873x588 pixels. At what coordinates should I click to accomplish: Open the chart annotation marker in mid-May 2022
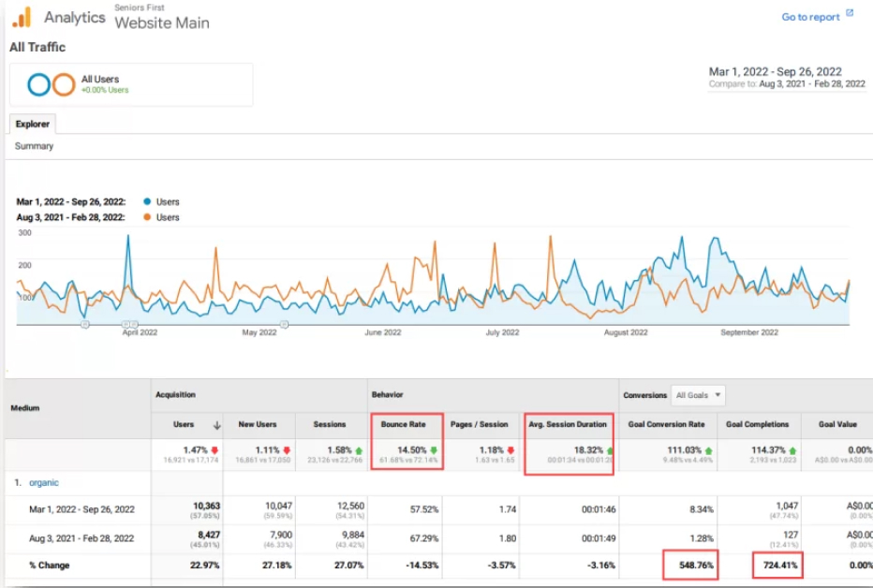pos(284,324)
